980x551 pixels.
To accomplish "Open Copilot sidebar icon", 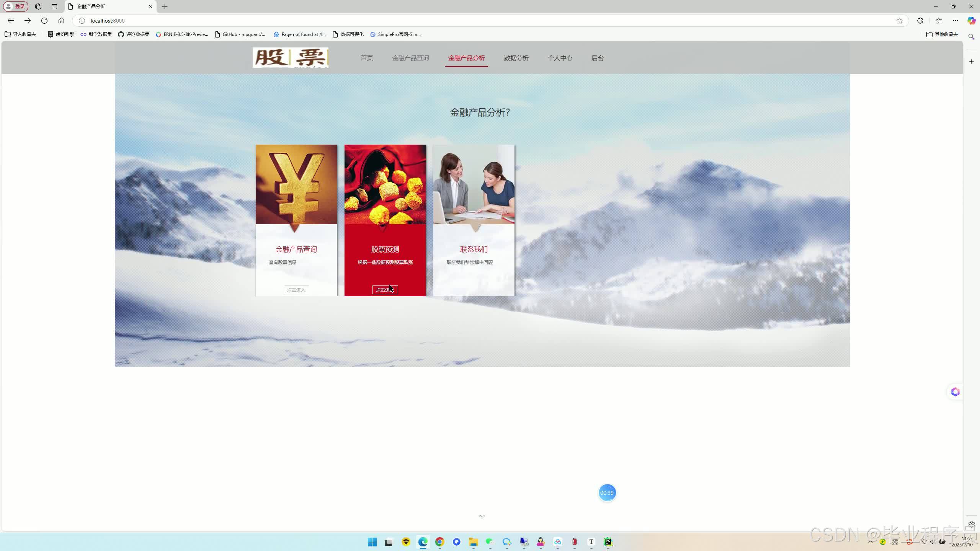I will (x=971, y=21).
